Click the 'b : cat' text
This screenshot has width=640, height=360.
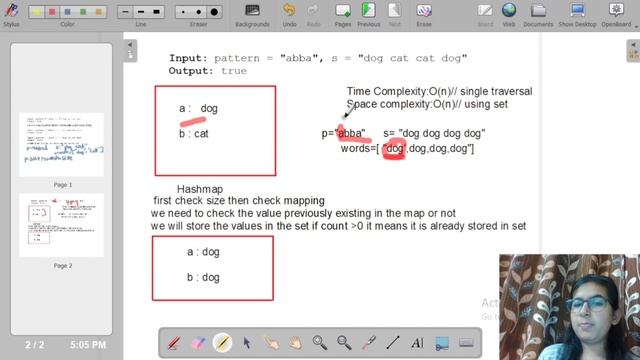[x=194, y=134]
